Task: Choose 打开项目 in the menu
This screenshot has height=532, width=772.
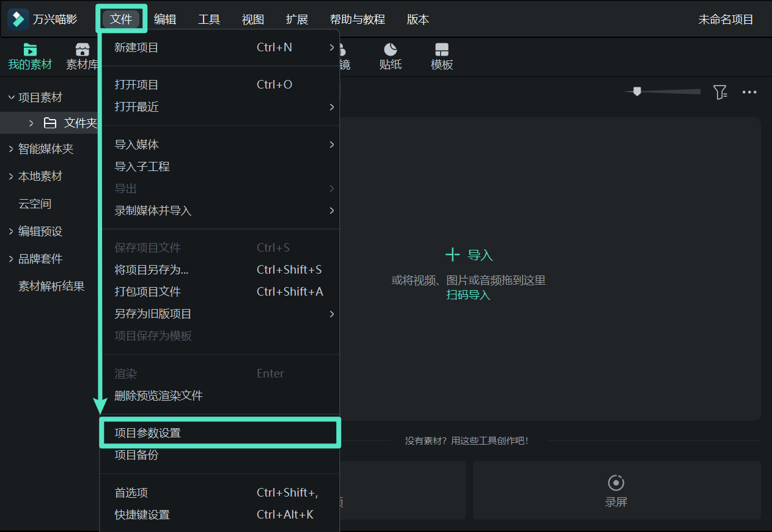Action: (219, 85)
